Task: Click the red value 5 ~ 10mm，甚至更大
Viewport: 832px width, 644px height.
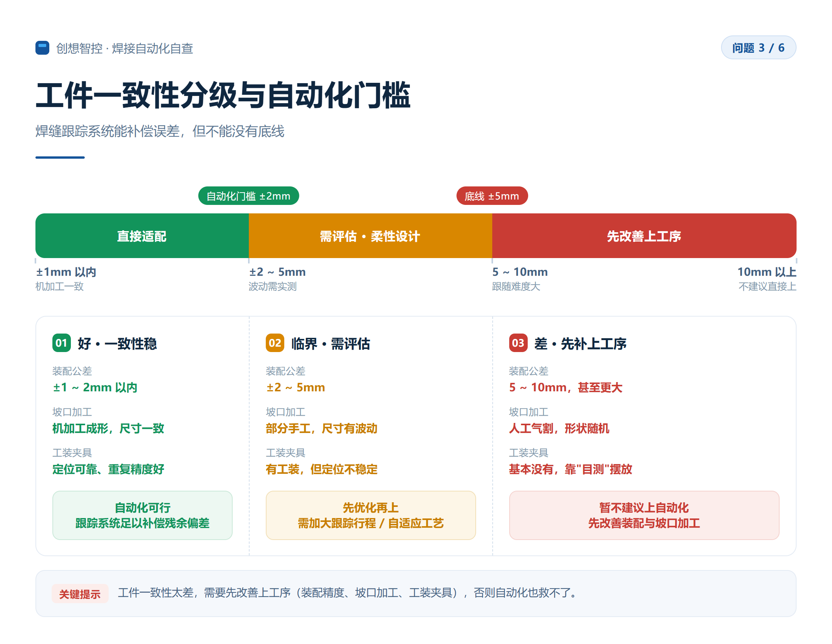Action: (566, 387)
